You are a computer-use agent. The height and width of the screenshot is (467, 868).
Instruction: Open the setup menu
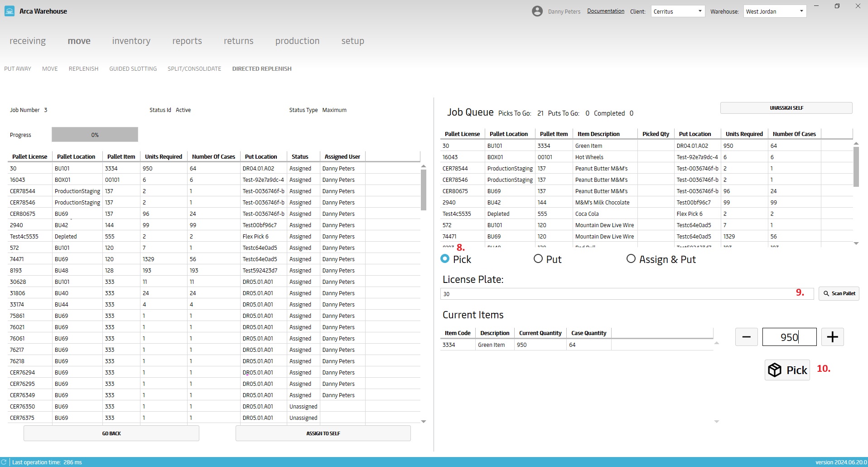click(x=353, y=41)
